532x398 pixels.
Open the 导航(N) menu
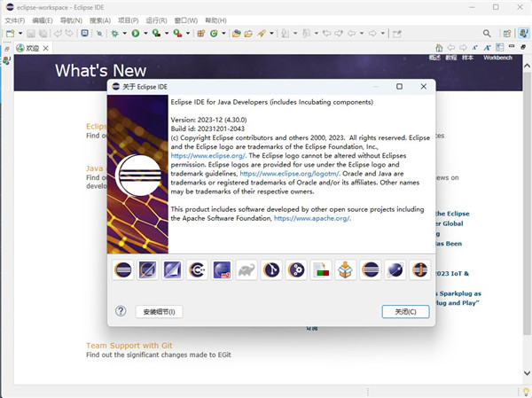(x=71, y=20)
